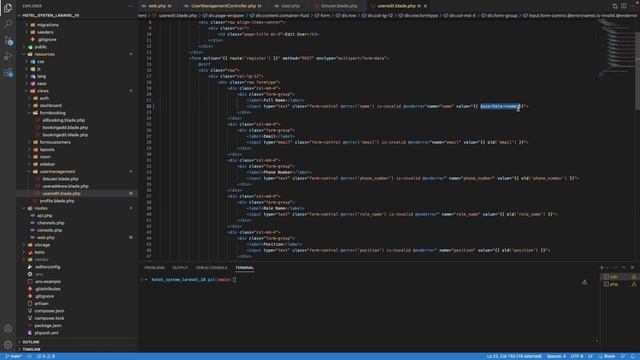The width and height of the screenshot is (640, 360).
Task: Open the Run and Debug view
Action: [8, 56]
